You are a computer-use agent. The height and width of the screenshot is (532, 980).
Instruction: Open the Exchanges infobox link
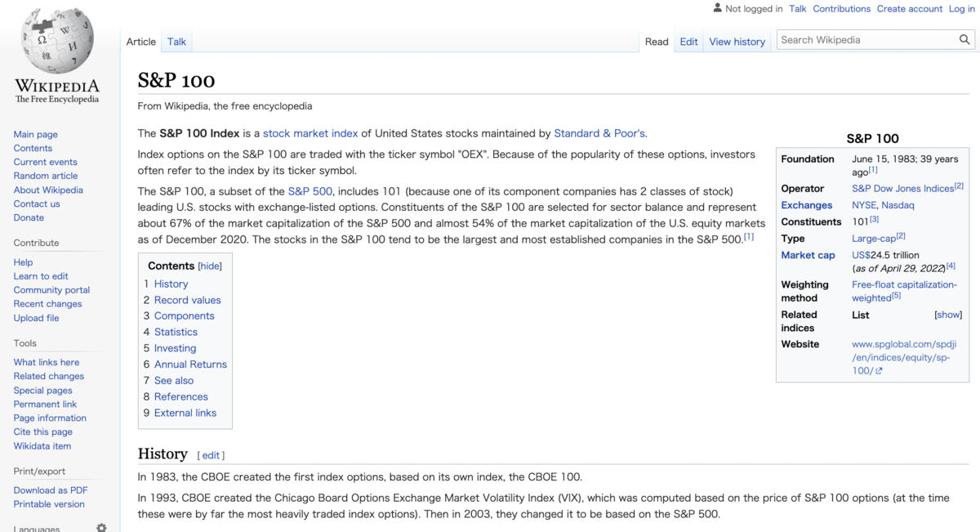pyautogui.click(x=806, y=205)
